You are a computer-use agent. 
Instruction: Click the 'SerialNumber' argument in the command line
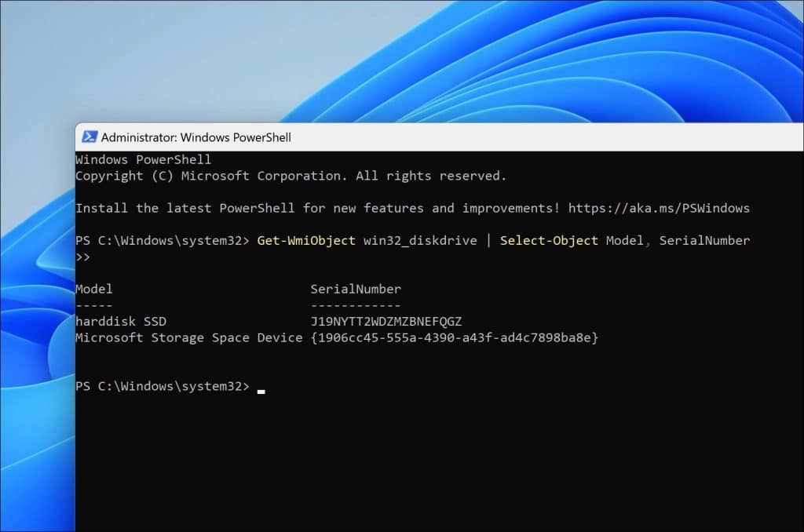[704, 240]
